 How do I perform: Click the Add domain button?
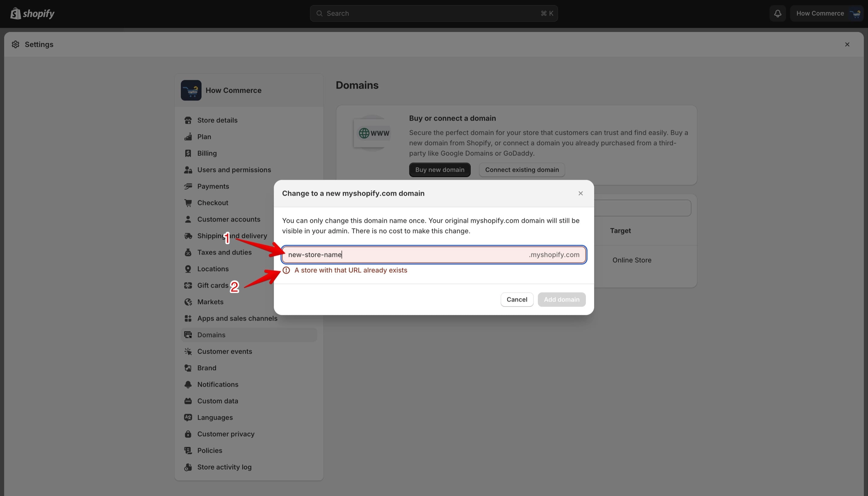click(x=561, y=299)
